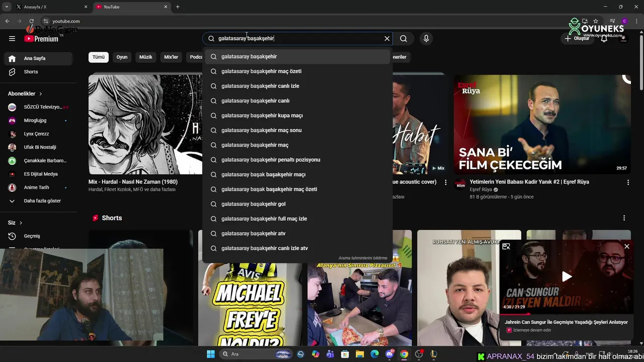644x362 pixels.
Task: Open Shorts shelf three-dot options
Action: click(624, 218)
